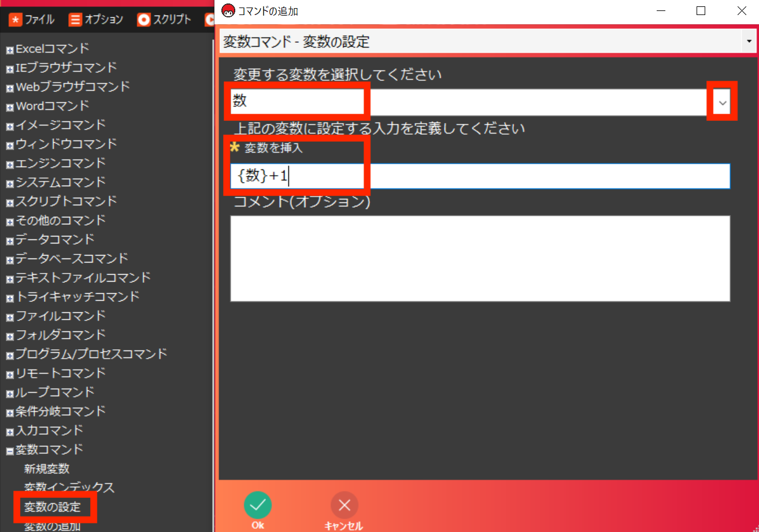Click the list icon beside オプション
Screen dimensions: 759x532
tap(75, 20)
